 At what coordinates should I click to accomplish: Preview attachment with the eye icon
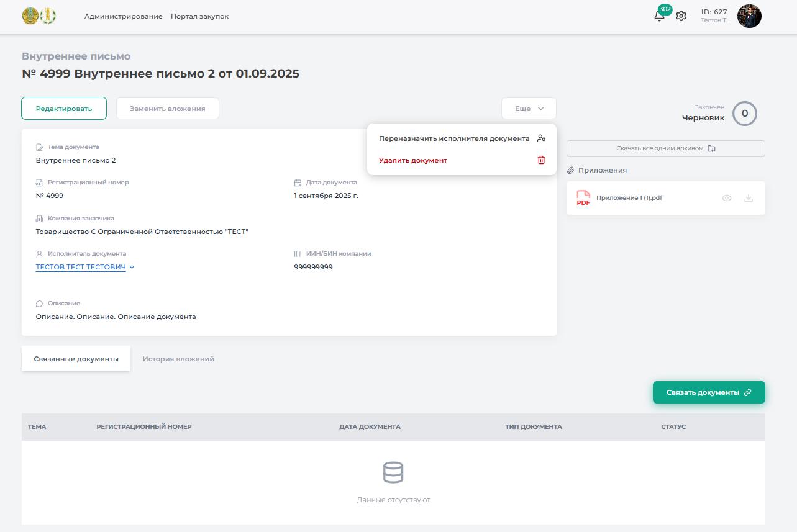[727, 198]
